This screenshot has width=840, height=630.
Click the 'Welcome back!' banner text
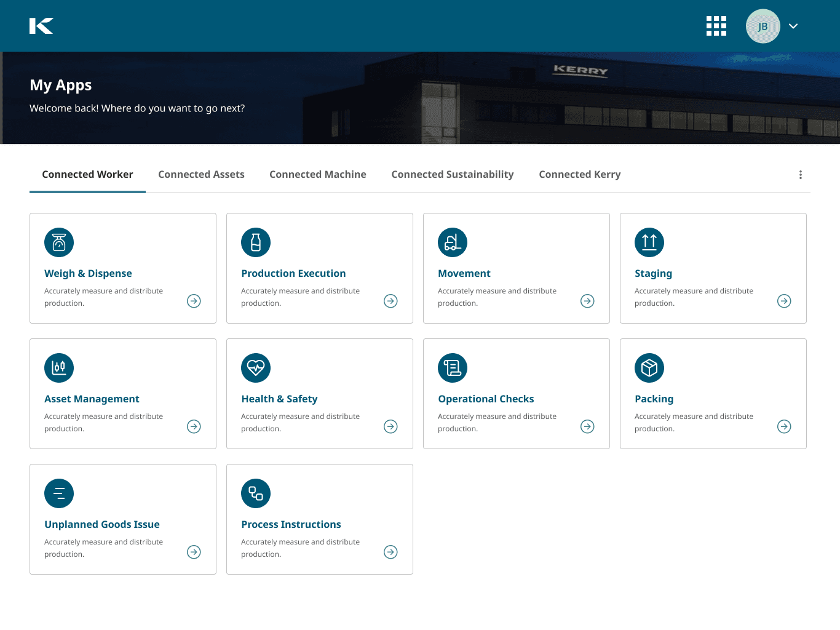137,108
